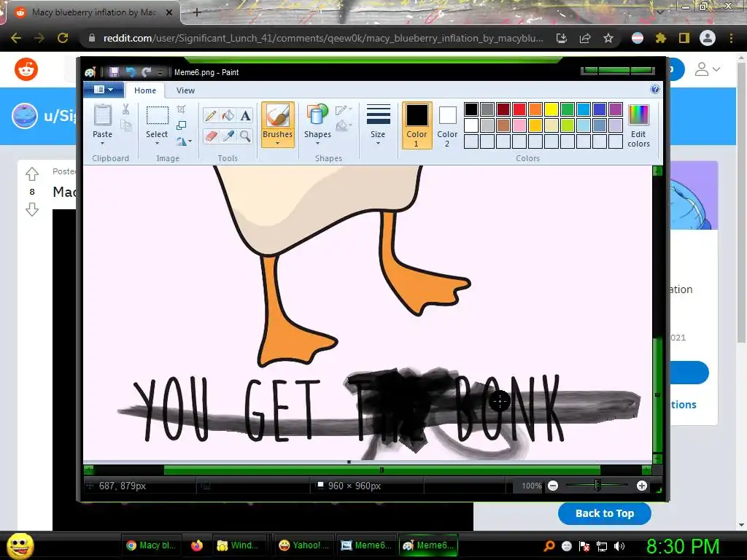Click the Copy icon in Clipboard group
Viewport: 747px width, 560px height.
(x=125, y=125)
